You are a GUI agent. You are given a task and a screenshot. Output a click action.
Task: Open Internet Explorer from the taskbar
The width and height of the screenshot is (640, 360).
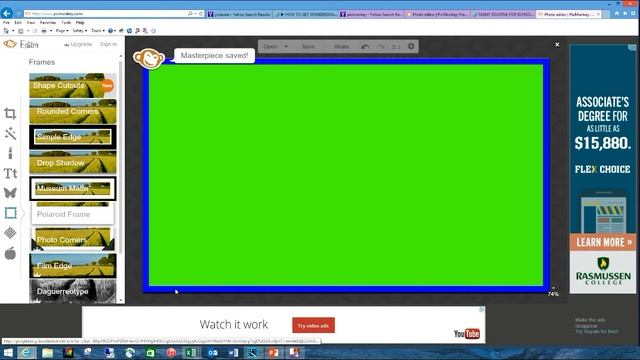[x=26, y=353]
